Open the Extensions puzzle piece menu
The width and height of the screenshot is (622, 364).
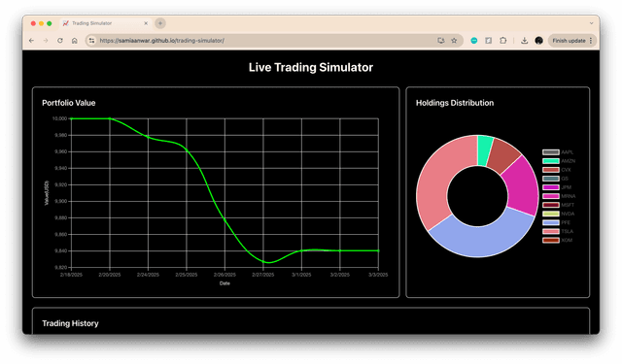503,41
